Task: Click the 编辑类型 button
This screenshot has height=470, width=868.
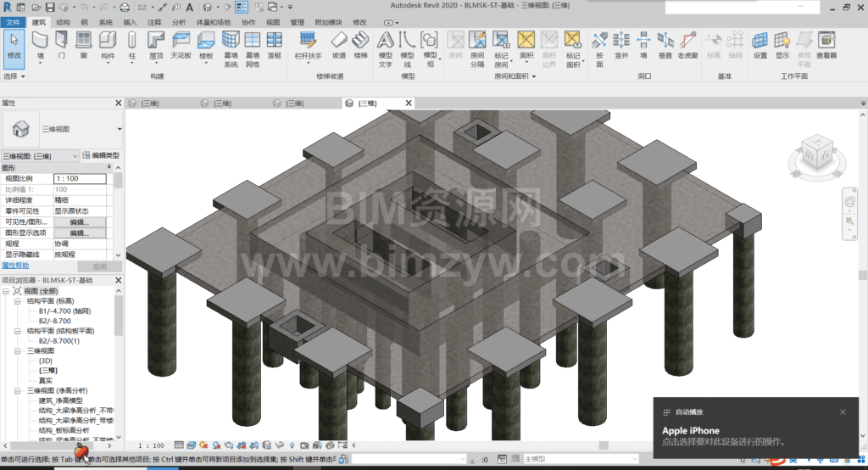Action: (101, 156)
